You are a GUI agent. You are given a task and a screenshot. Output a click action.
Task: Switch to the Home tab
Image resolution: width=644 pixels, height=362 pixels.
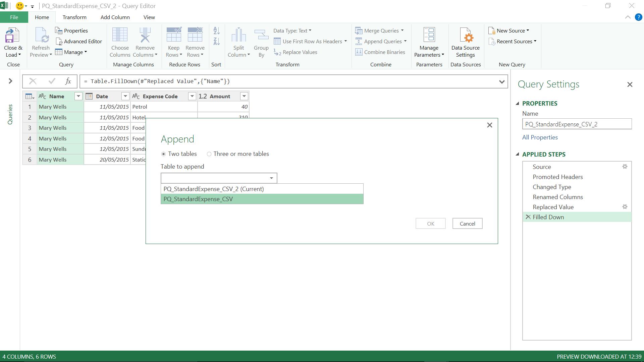coord(42,17)
